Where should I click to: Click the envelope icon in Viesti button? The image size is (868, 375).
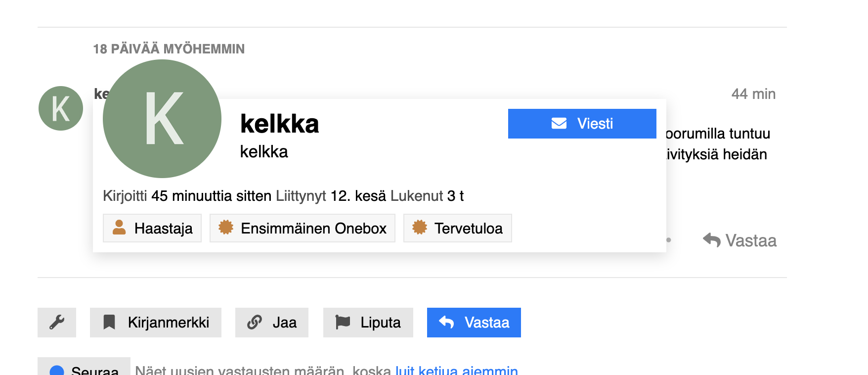(559, 123)
